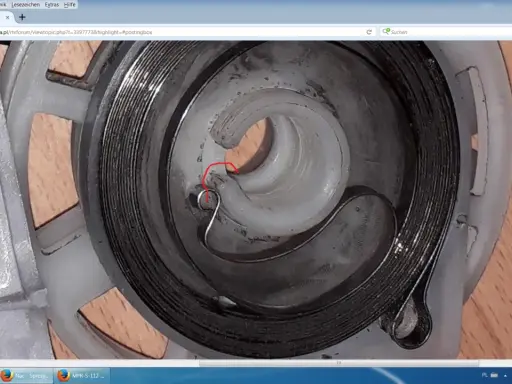Click the search engine magnifier icon

click(386, 32)
